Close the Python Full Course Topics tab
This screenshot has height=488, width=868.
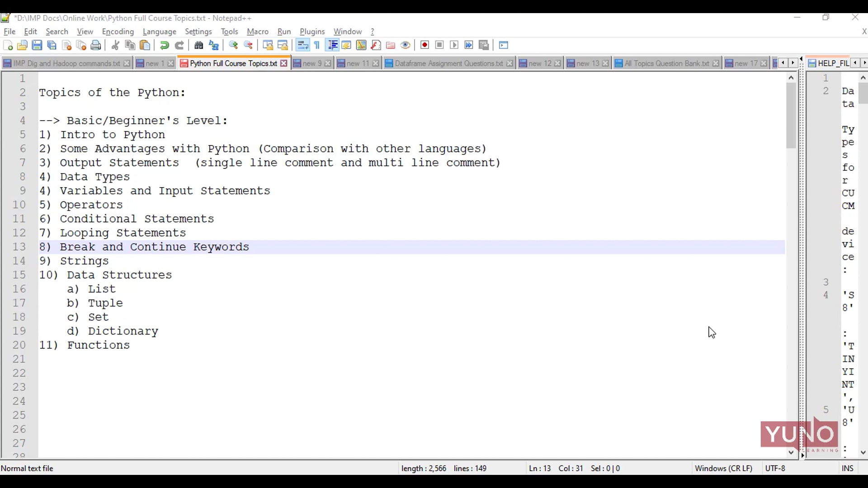283,63
